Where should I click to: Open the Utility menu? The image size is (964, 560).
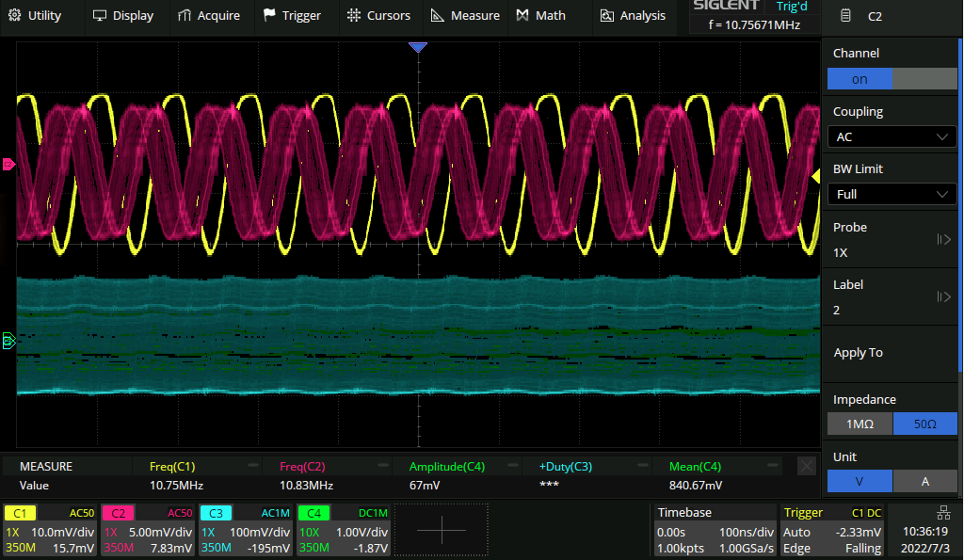pos(36,16)
